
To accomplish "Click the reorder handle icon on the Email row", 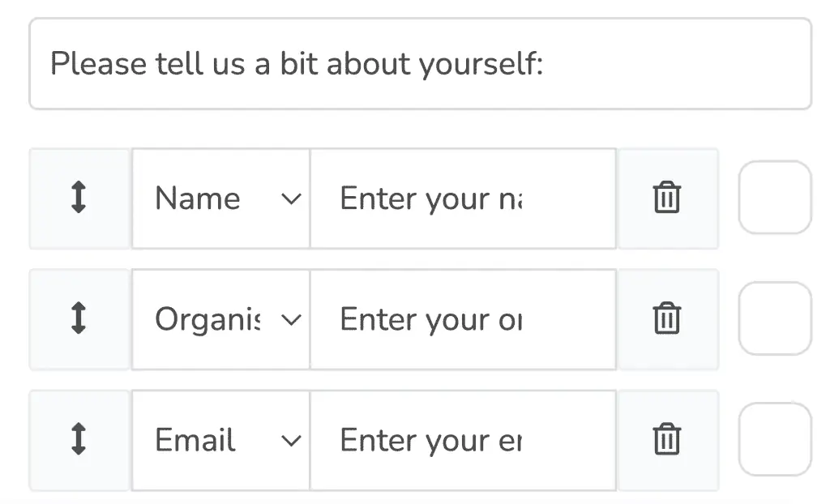I will point(79,440).
